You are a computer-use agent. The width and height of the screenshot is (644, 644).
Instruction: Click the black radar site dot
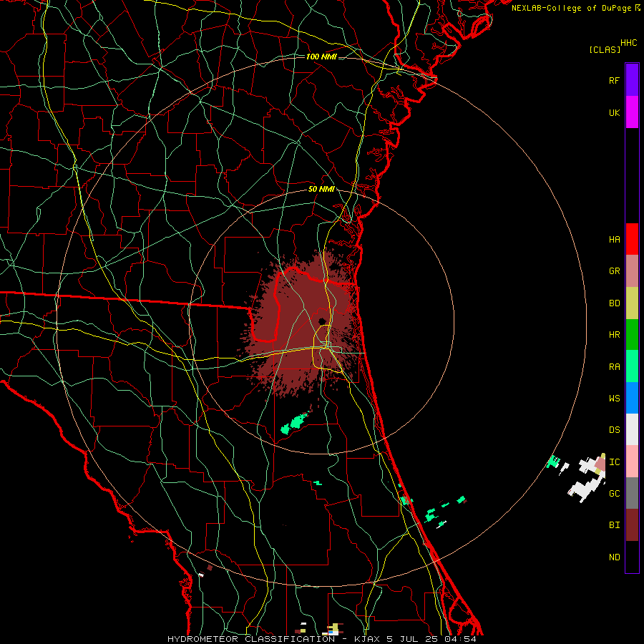(322, 321)
